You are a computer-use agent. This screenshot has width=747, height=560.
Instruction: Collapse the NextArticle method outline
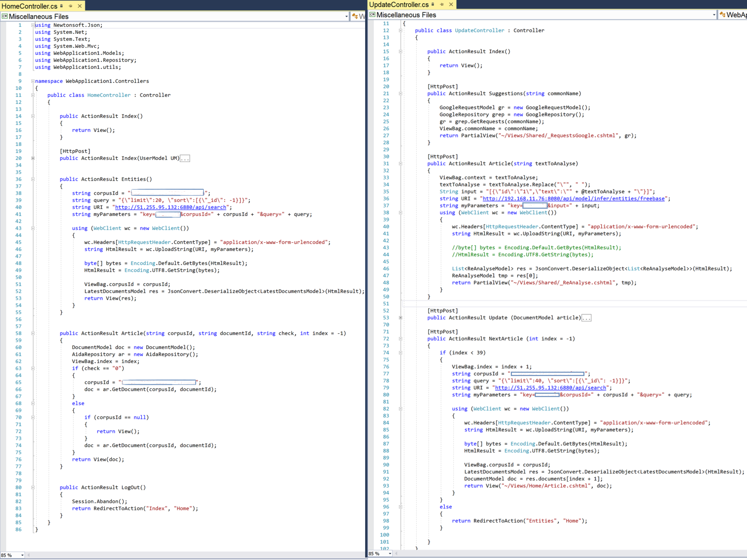coord(401,339)
